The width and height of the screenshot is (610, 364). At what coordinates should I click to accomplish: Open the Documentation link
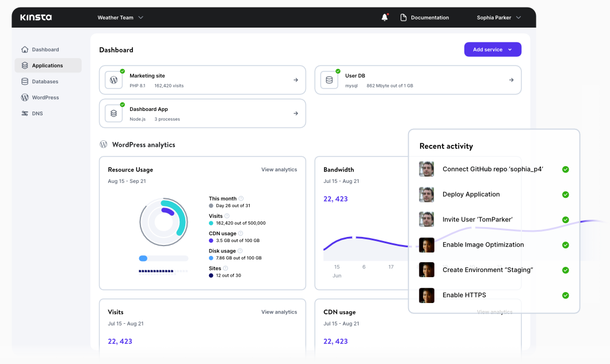coord(425,18)
